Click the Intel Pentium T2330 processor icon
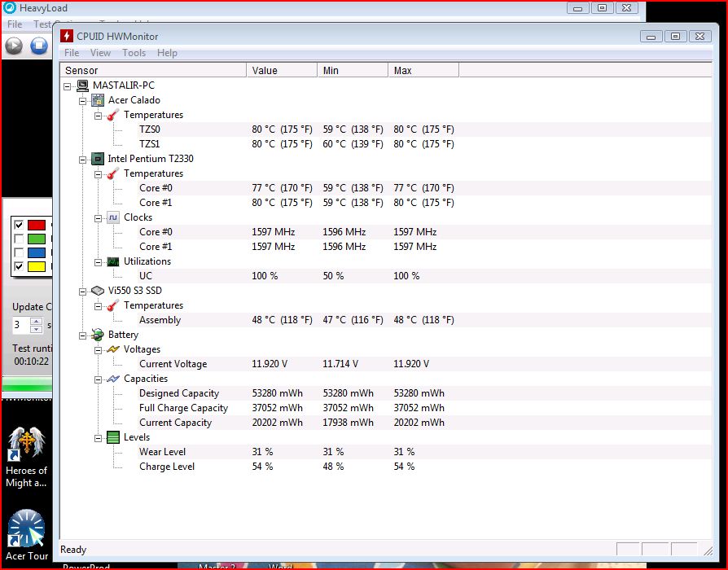The width and height of the screenshot is (728, 570). [x=98, y=159]
